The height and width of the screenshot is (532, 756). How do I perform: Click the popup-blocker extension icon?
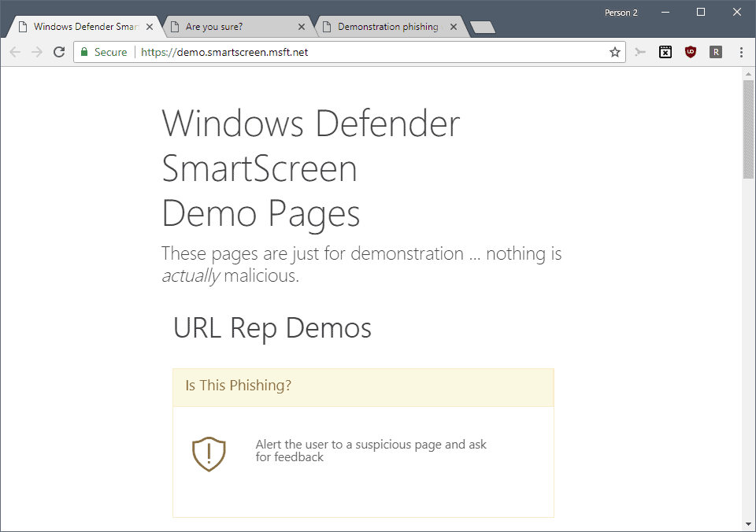click(x=665, y=52)
